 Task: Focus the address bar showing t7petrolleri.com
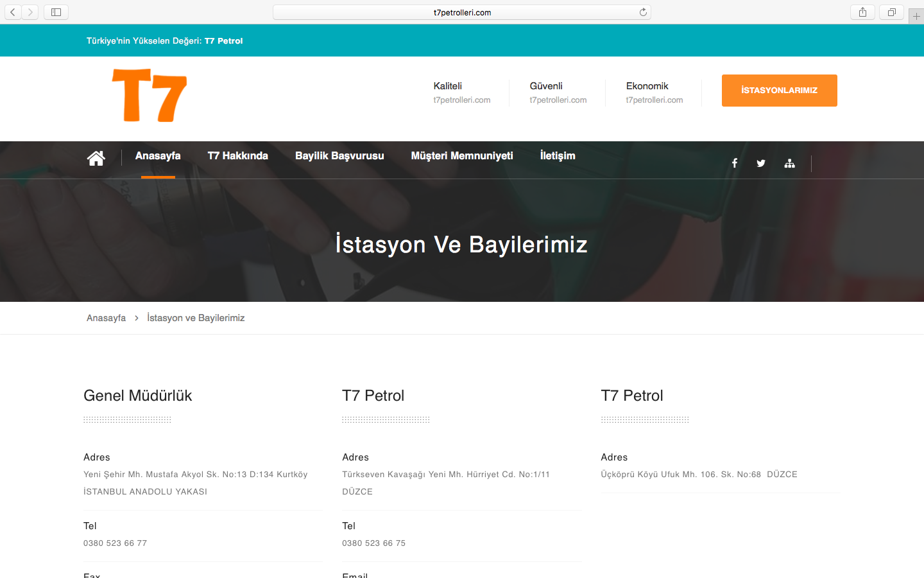pyautogui.click(x=462, y=12)
